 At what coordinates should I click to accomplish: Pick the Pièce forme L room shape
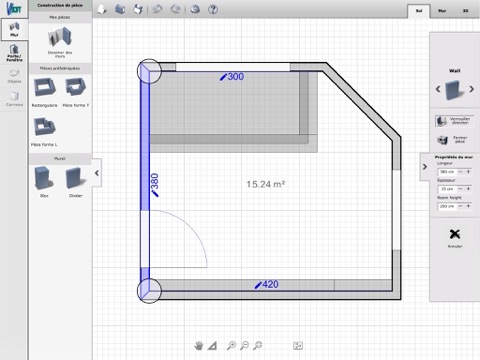click(44, 131)
